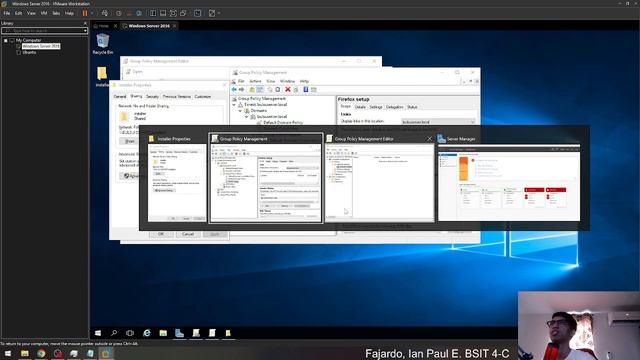Click the guest taskbar search magnifier
The height and width of the screenshot is (360, 640).
click(x=114, y=333)
